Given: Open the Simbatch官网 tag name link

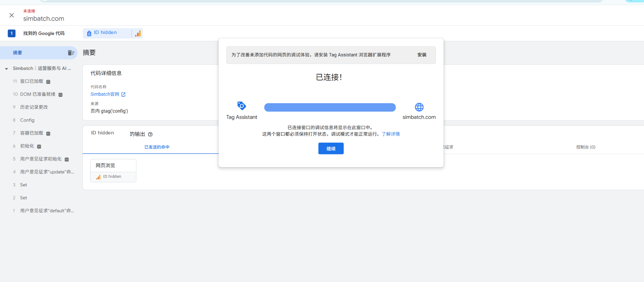Looking at the screenshot, I should [x=105, y=94].
